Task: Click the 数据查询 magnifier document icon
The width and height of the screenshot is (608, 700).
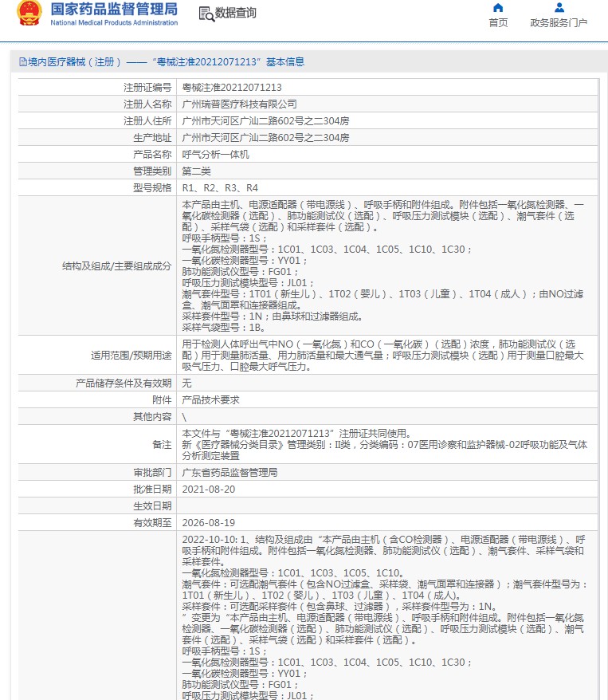Action: click(x=206, y=14)
